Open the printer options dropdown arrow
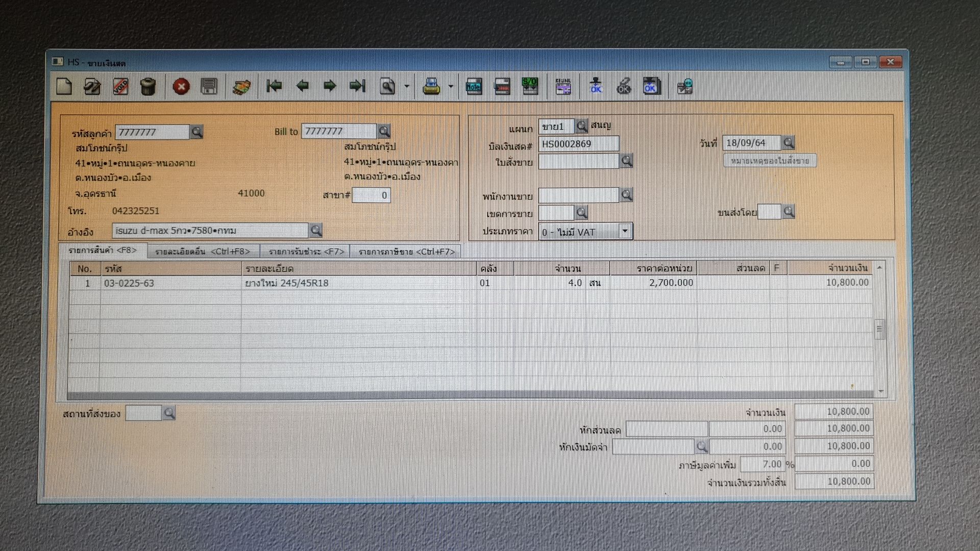Image resolution: width=980 pixels, height=551 pixels. (x=451, y=86)
